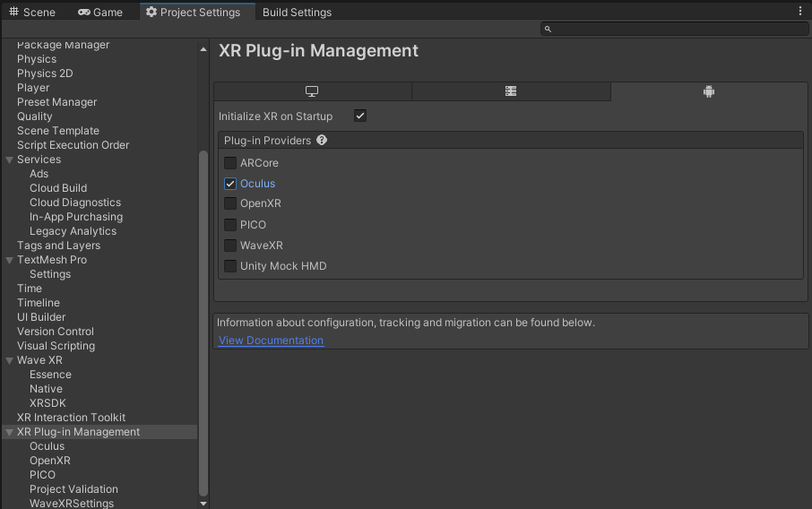The image size is (812, 509).
Task: Open Essence under Wave XR
Action: [x=50, y=375]
